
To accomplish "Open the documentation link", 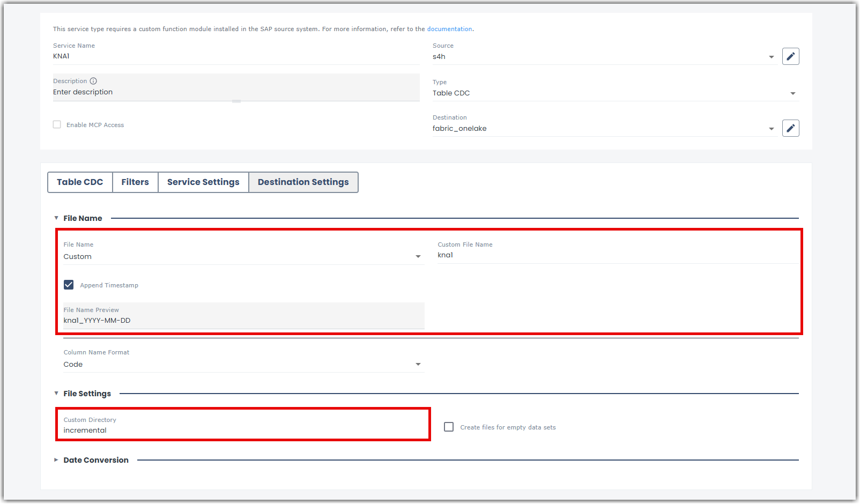I will [449, 29].
